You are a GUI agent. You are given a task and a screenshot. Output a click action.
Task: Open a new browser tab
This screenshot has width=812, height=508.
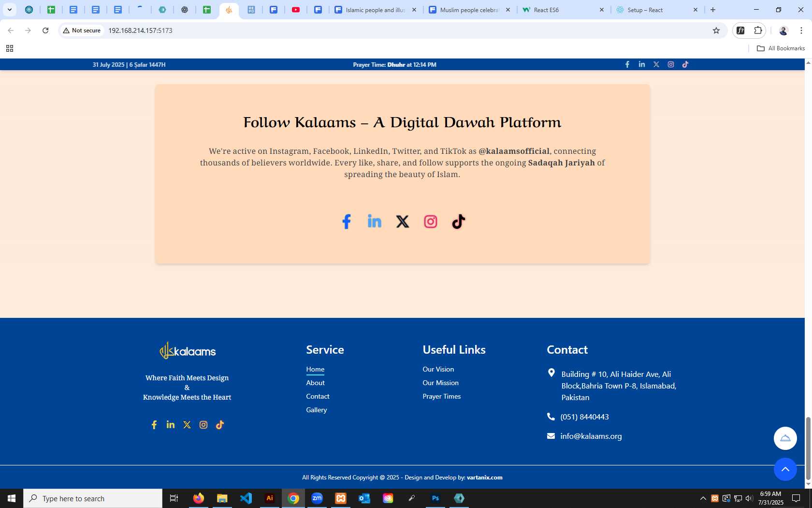pyautogui.click(x=713, y=10)
